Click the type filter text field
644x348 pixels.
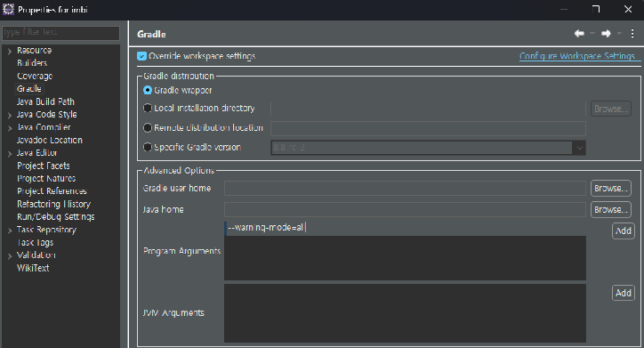click(x=60, y=33)
